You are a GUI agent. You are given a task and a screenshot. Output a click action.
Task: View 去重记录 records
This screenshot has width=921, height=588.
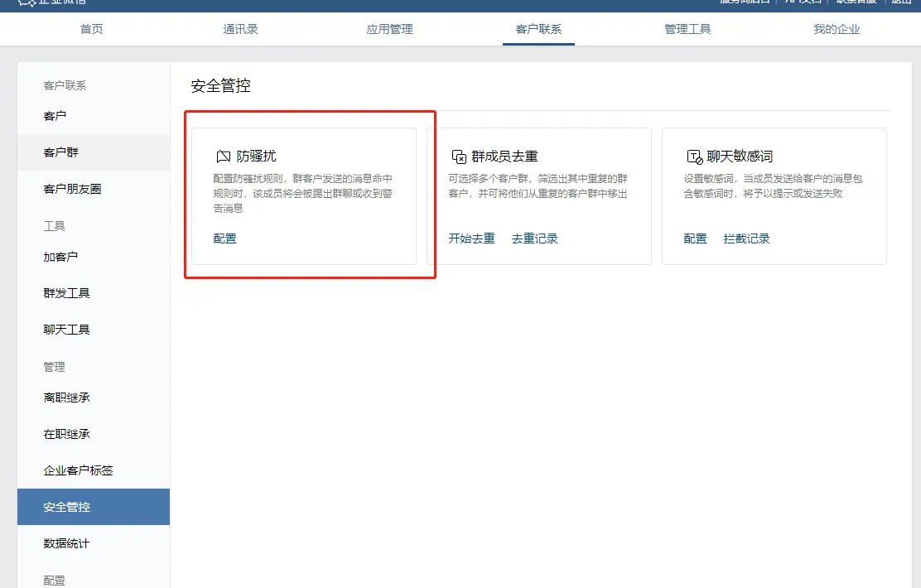(x=536, y=239)
